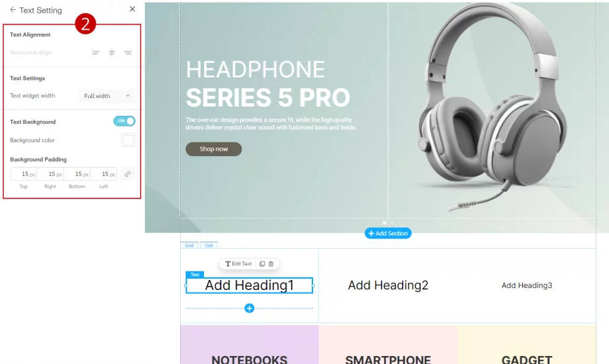
Task: Select the Grid tab label
Action: 189,246
